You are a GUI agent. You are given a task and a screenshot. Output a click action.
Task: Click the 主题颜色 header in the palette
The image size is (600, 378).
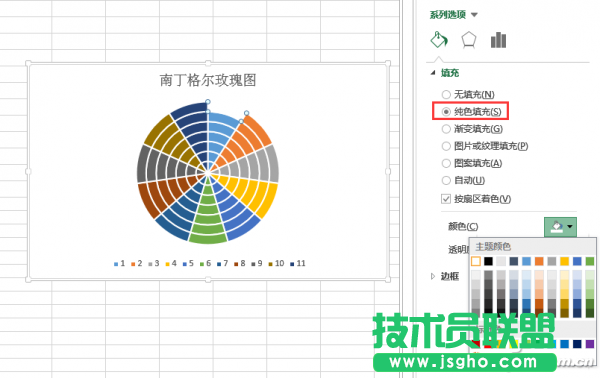point(493,246)
